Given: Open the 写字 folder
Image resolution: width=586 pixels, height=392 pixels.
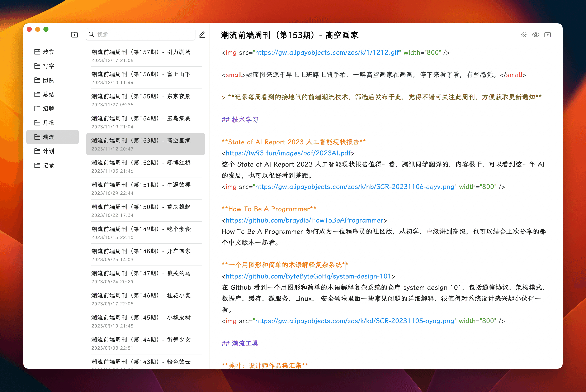Looking at the screenshot, I should [48, 66].
